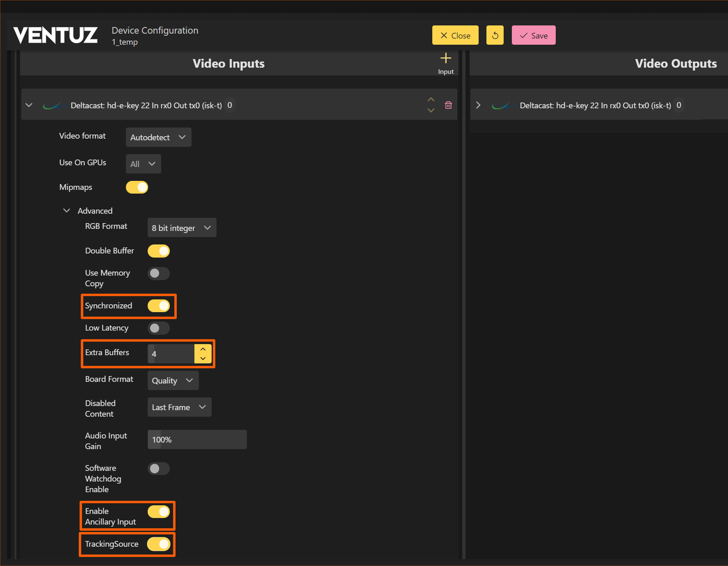Open the Video format Autodetect dropdown
This screenshot has height=566, width=728.
pyautogui.click(x=158, y=137)
